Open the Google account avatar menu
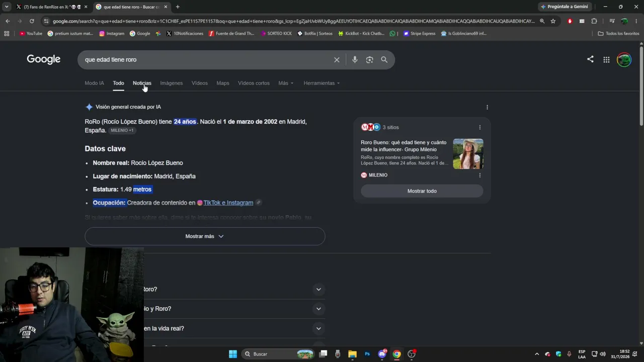Screen dimensions: 644x362 (x=624, y=60)
